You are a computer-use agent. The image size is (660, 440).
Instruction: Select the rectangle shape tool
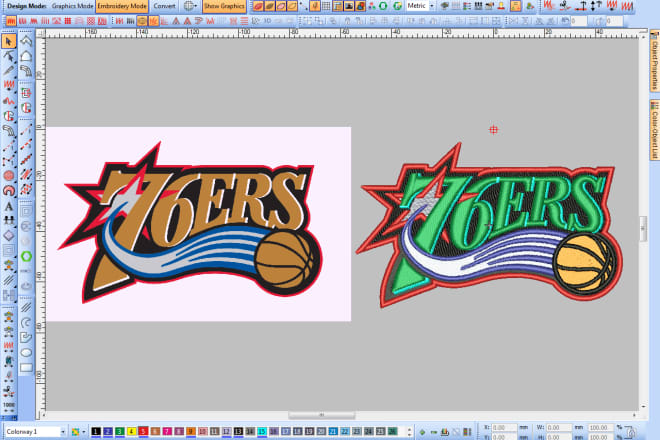26,368
